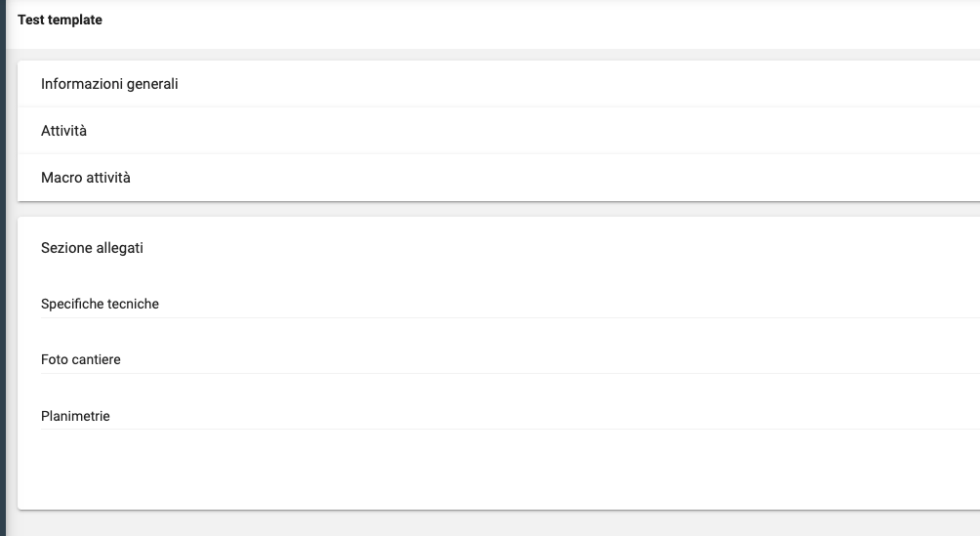Select the Foto cantiere attachment row
Image resolution: width=980 pixels, height=536 pixels.
click(81, 359)
